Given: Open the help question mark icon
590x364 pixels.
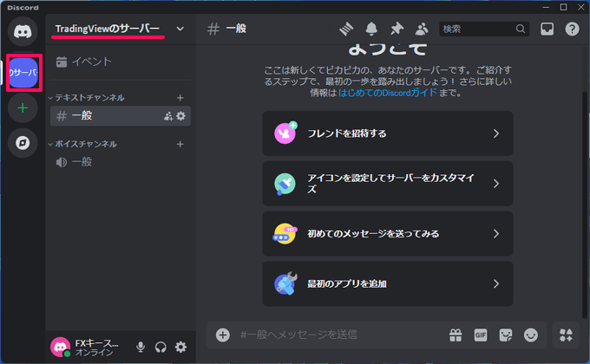Looking at the screenshot, I should click(x=573, y=29).
